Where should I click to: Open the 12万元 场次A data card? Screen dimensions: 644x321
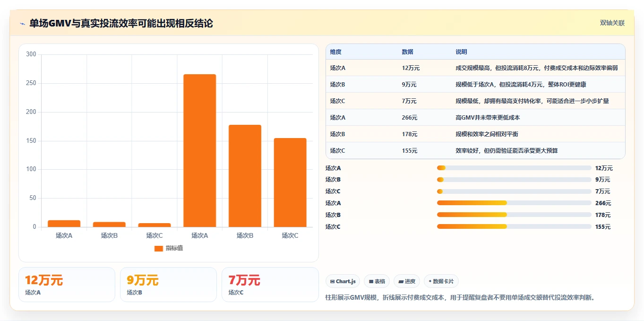(67, 285)
